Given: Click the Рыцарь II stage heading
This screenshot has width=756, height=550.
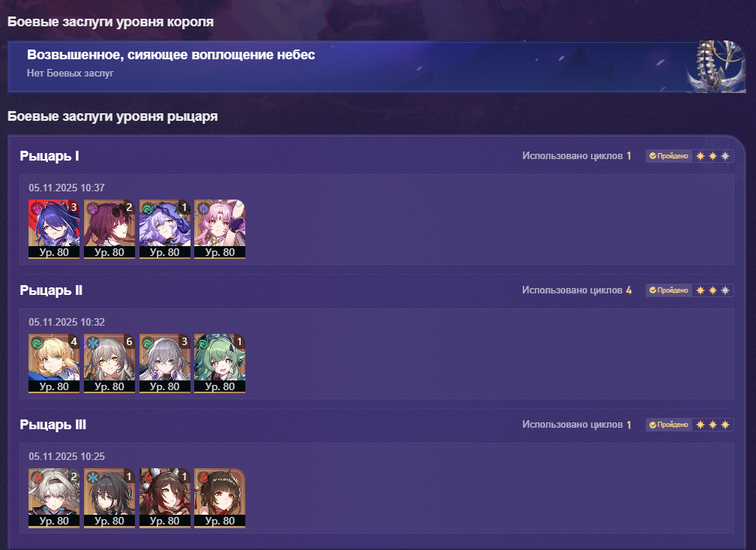Looking at the screenshot, I should (51, 290).
